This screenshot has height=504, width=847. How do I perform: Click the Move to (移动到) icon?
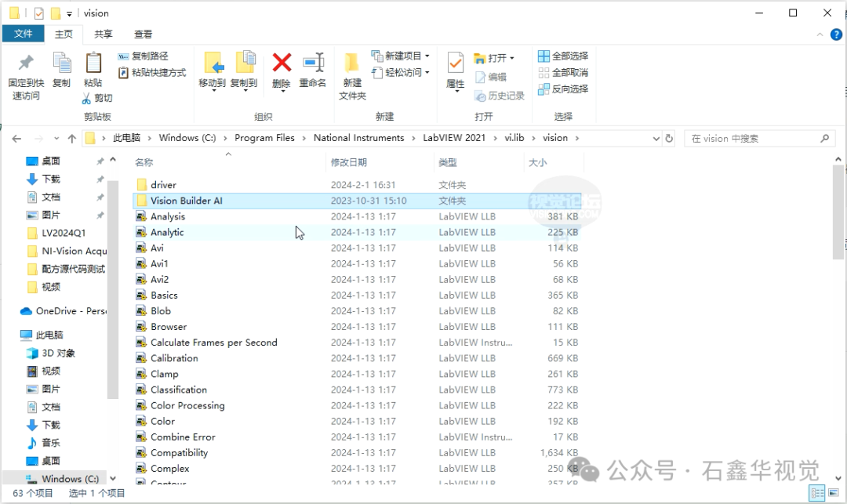(x=214, y=63)
